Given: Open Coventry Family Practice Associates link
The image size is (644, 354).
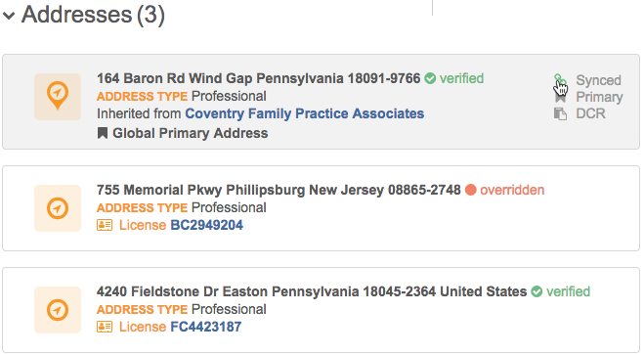Looking at the screenshot, I should pos(304,113).
